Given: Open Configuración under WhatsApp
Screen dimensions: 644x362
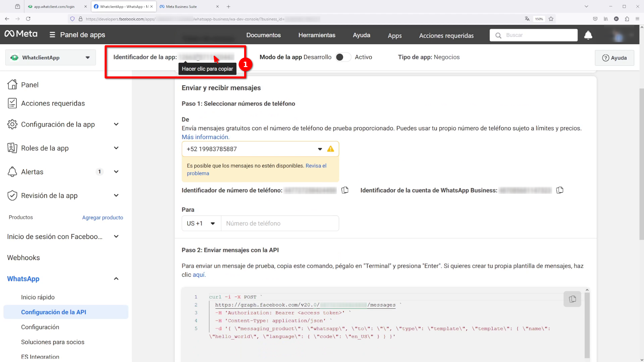Looking at the screenshot, I should click(40, 327).
